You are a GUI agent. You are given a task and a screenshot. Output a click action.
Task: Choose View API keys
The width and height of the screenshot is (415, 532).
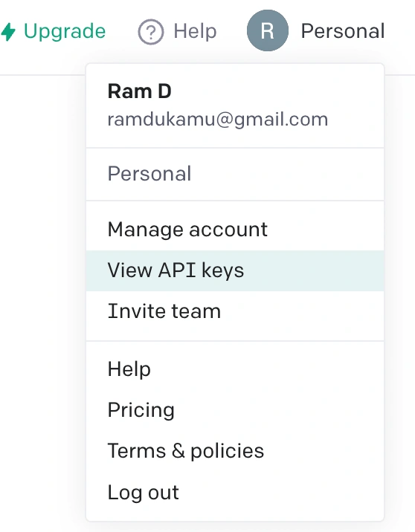pyautogui.click(x=235, y=270)
